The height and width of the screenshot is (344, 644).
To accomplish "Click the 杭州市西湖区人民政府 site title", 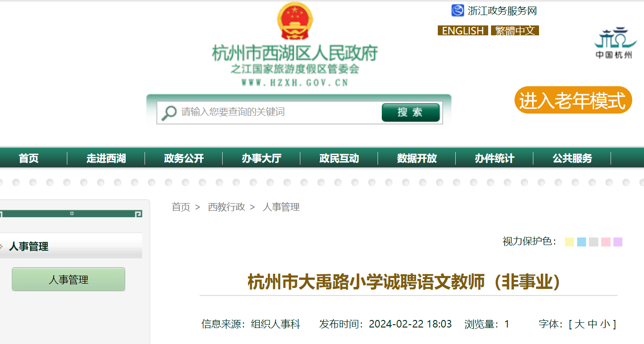I will point(295,53).
